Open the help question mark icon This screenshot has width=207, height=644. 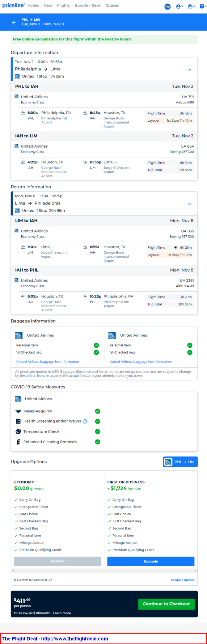tap(202, 6)
